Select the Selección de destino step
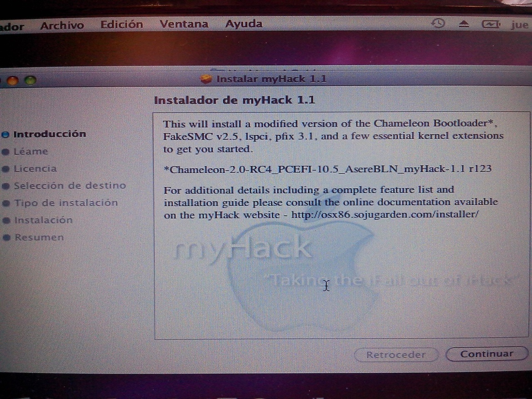Image resolution: width=532 pixels, height=399 pixels. pos(70,186)
